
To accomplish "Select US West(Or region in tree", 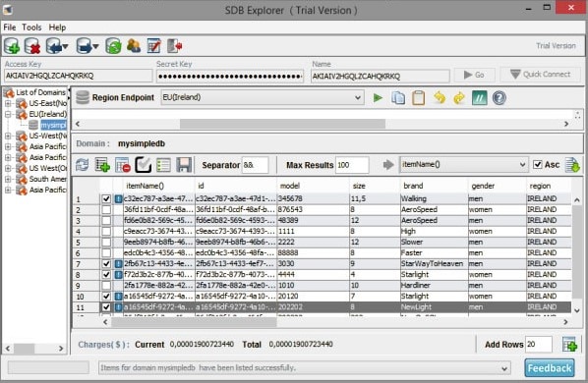I will [x=48, y=169].
